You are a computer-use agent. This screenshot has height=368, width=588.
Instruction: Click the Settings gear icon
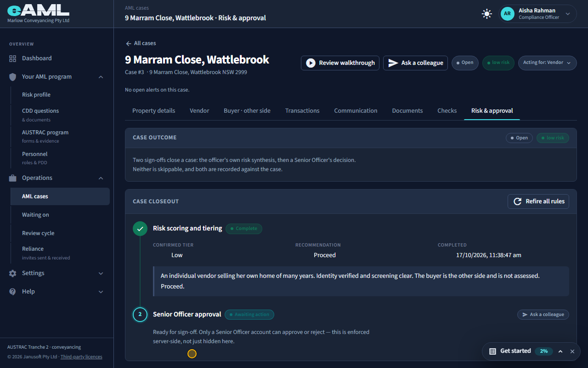click(13, 273)
